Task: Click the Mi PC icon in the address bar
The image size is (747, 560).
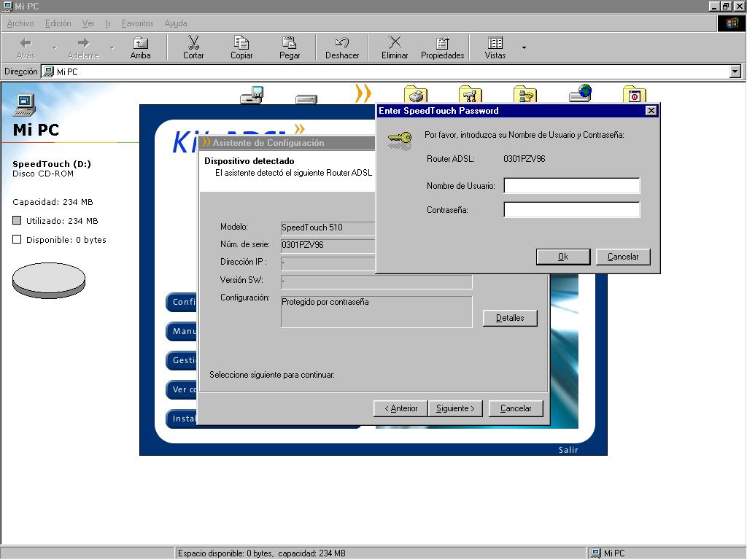Action: coord(48,72)
